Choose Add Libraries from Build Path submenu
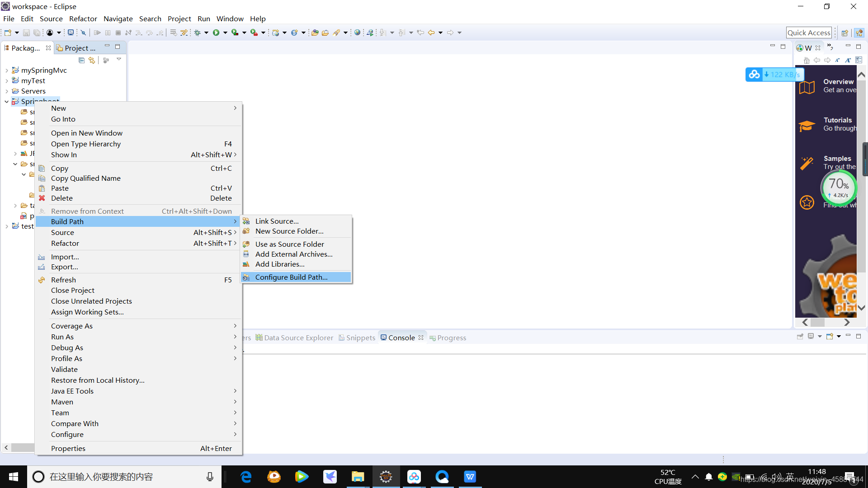Image resolution: width=868 pixels, height=488 pixels. (x=280, y=264)
